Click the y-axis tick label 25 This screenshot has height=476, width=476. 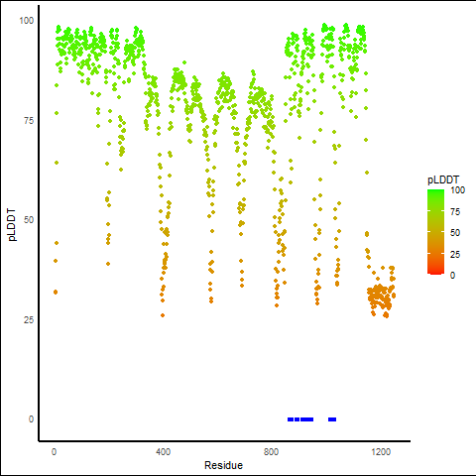pyautogui.click(x=29, y=320)
